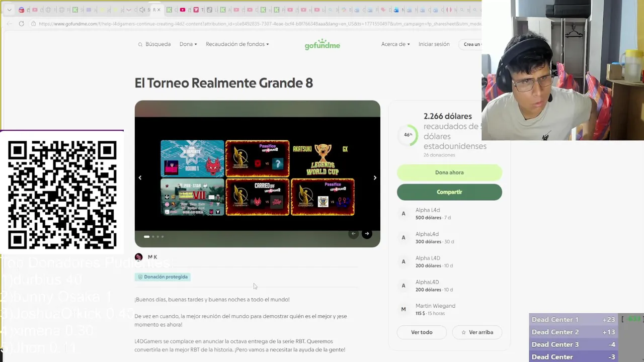Select the 500 dólares · 7 d text
The image size is (644, 362).
(433, 218)
